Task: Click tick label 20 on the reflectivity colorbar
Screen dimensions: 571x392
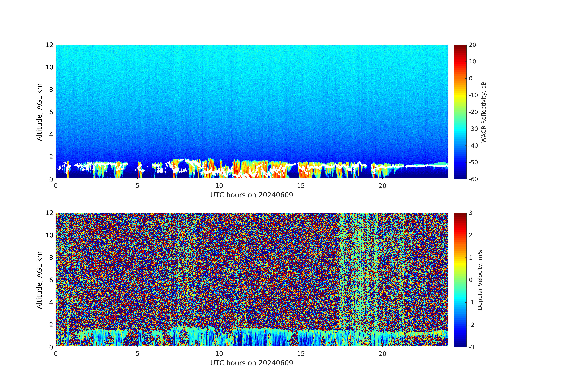Action: pos(472,45)
